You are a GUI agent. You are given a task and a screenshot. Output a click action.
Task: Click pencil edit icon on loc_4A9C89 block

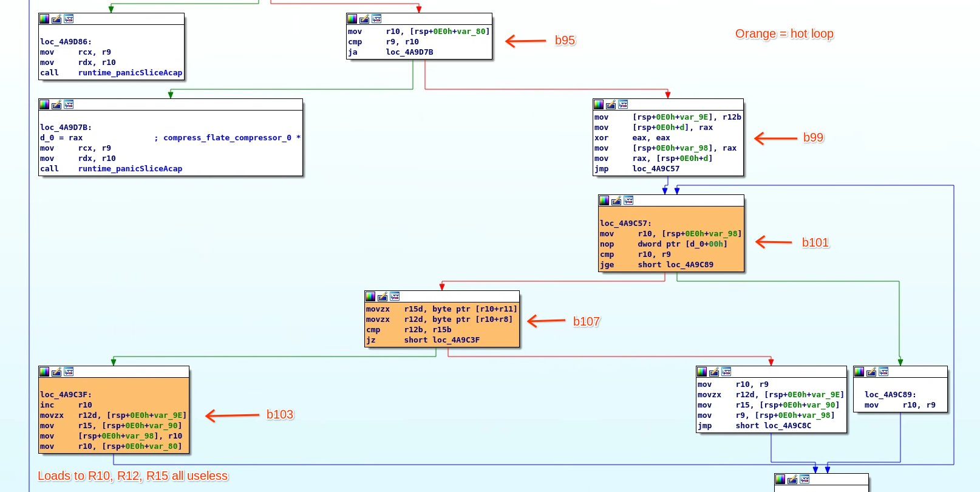[871, 372]
